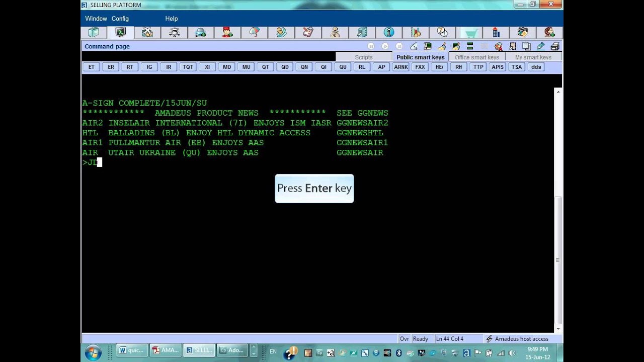Open the bar chart statistics icon
The height and width of the screenshot is (362, 644).
416,33
